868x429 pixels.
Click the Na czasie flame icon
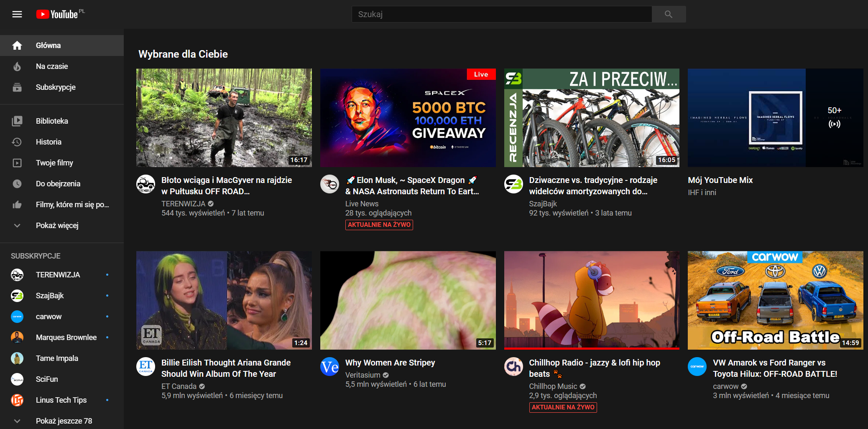coord(17,66)
